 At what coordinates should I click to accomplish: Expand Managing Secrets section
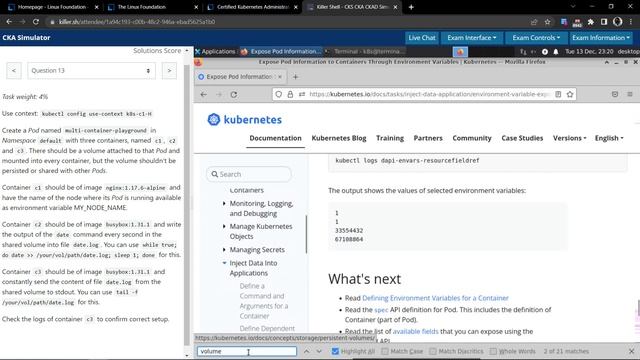coord(224,249)
